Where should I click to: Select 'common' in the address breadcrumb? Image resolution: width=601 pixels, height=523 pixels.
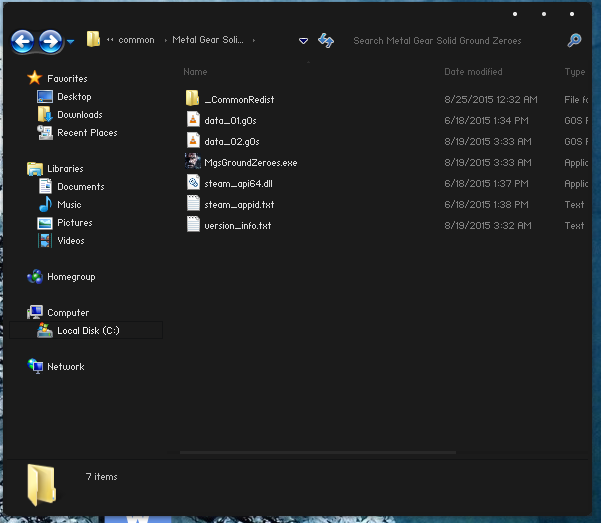click(136, 40)
